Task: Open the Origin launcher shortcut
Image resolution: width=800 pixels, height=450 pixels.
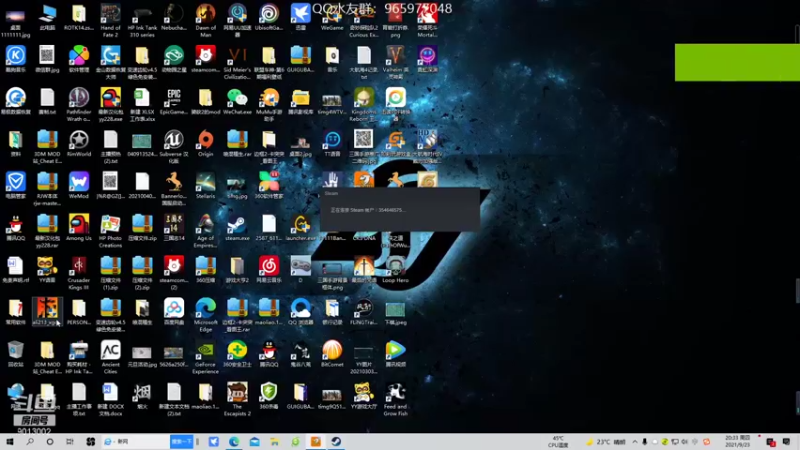Action: (x=206, y=144)
